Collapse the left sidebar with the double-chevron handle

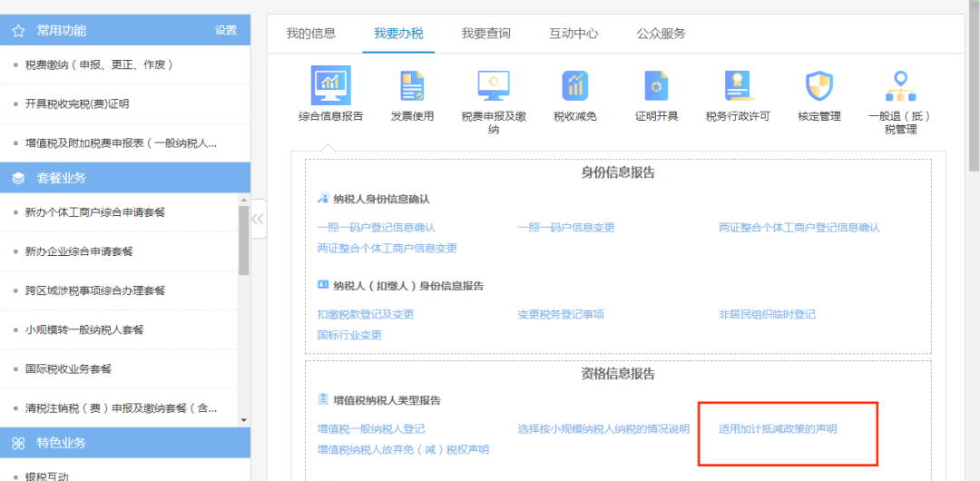[x=258, y=219]
